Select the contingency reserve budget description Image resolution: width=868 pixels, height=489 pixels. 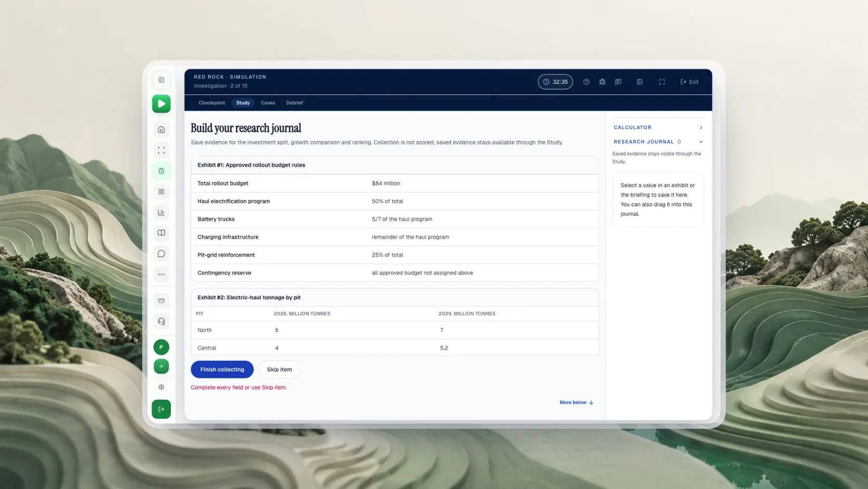click(x=422, y=273)
